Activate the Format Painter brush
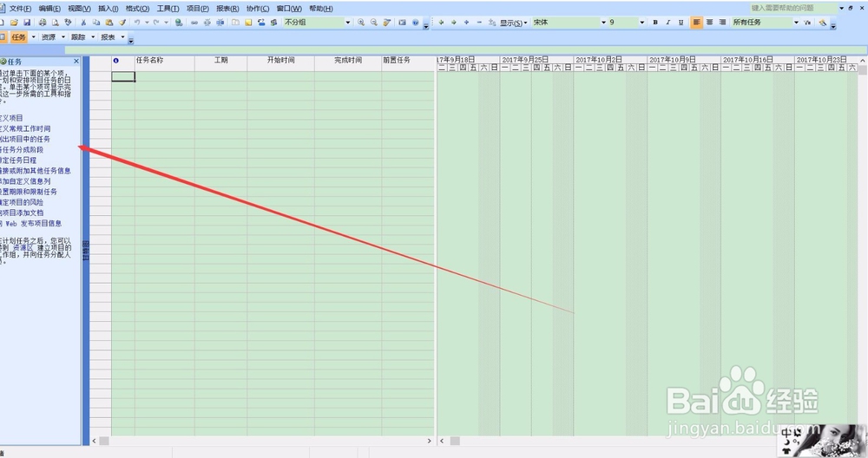This screenshot has width=868, height=458. [x=122, y=23]
